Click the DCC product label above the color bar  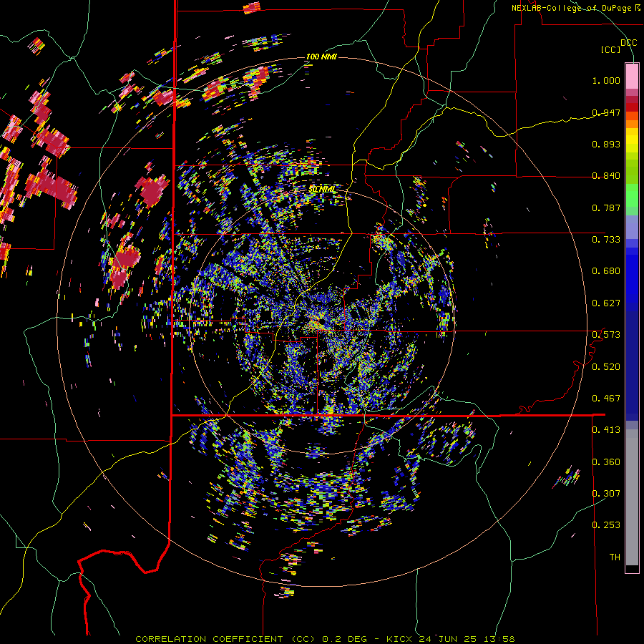[628, 43]
